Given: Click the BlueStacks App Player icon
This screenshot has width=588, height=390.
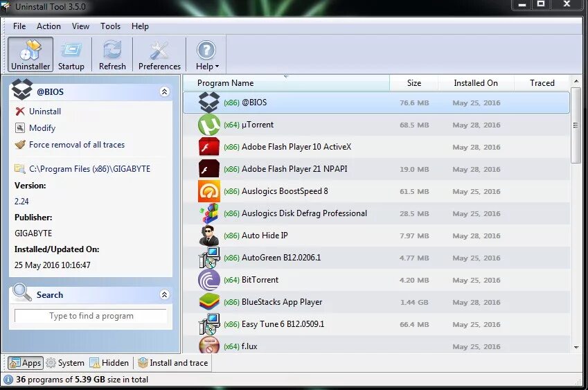Looking at the screenshot, I should [x=209, y=302].
